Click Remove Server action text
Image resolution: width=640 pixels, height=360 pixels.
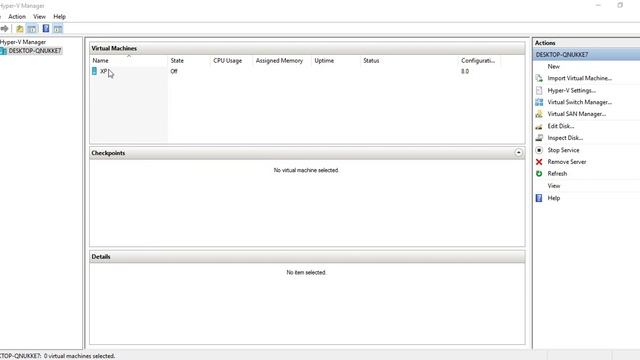click(x=567, y=162)
